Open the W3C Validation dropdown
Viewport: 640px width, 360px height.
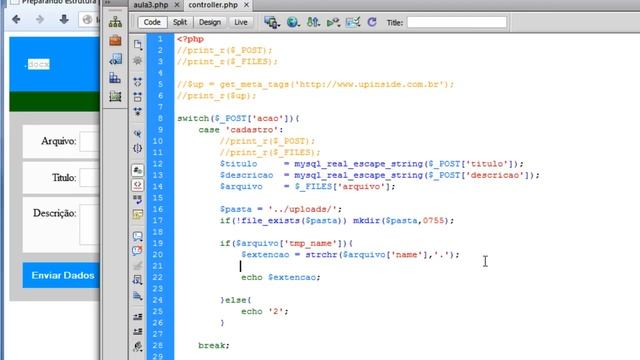click(333, 22)
